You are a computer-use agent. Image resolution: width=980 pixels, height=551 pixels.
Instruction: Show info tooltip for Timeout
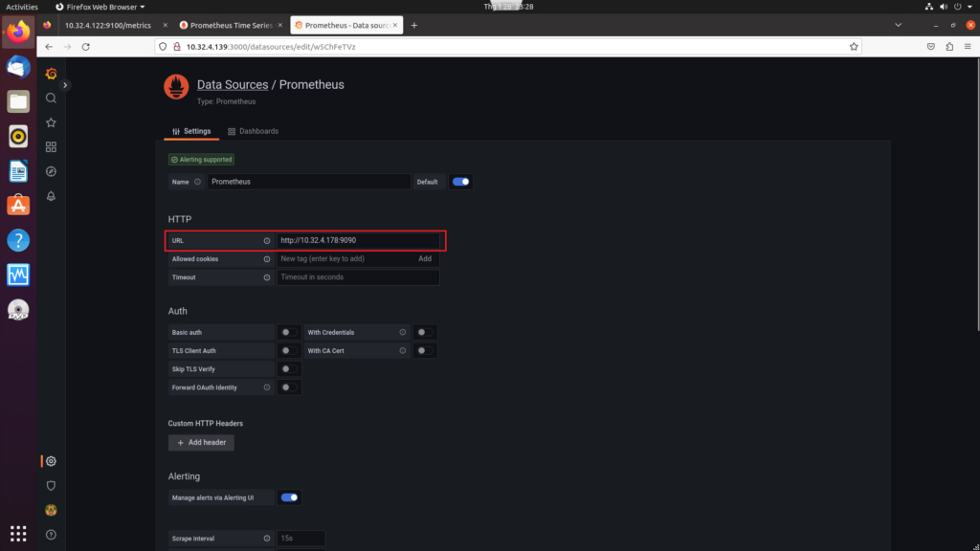point(267,277)
